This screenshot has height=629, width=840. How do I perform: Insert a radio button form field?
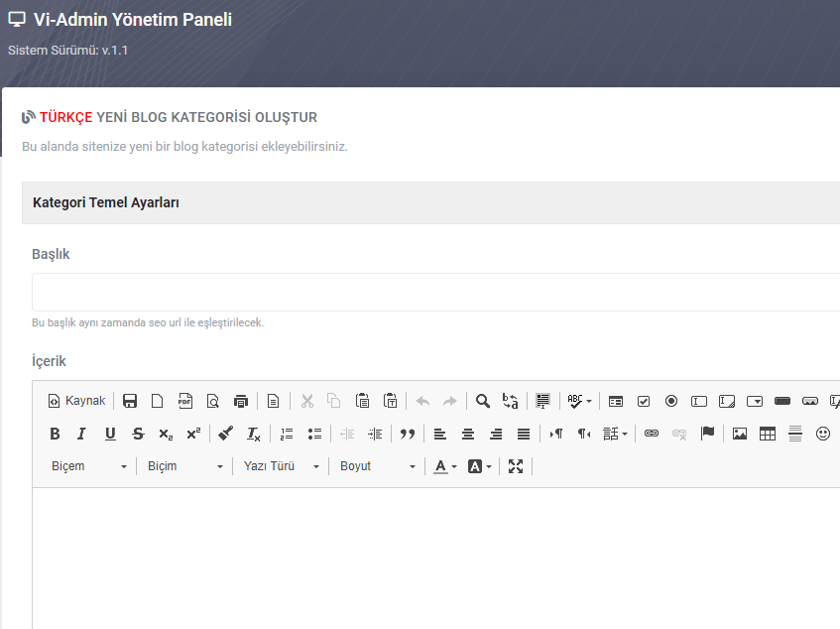pos(671,401)
